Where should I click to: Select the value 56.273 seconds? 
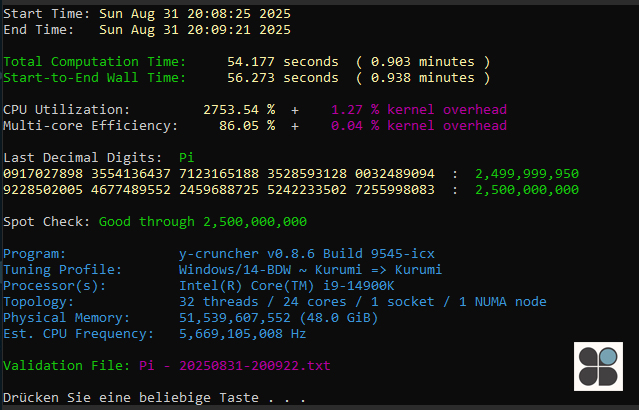(x=283, y=77)
